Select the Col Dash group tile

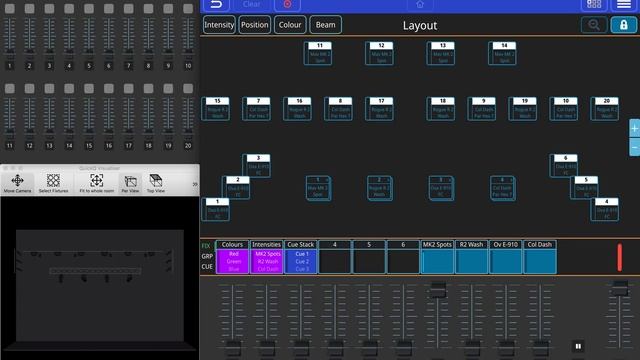[540, 257]
